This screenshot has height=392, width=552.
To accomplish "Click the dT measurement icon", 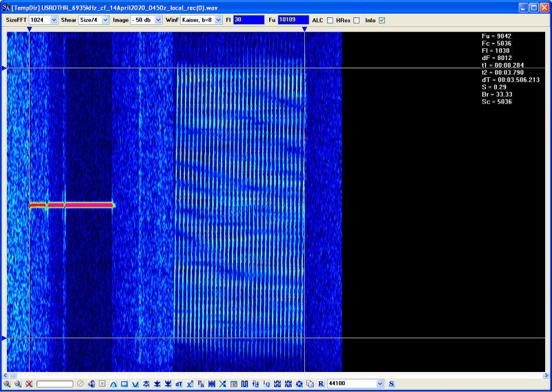I will point(179,384).
